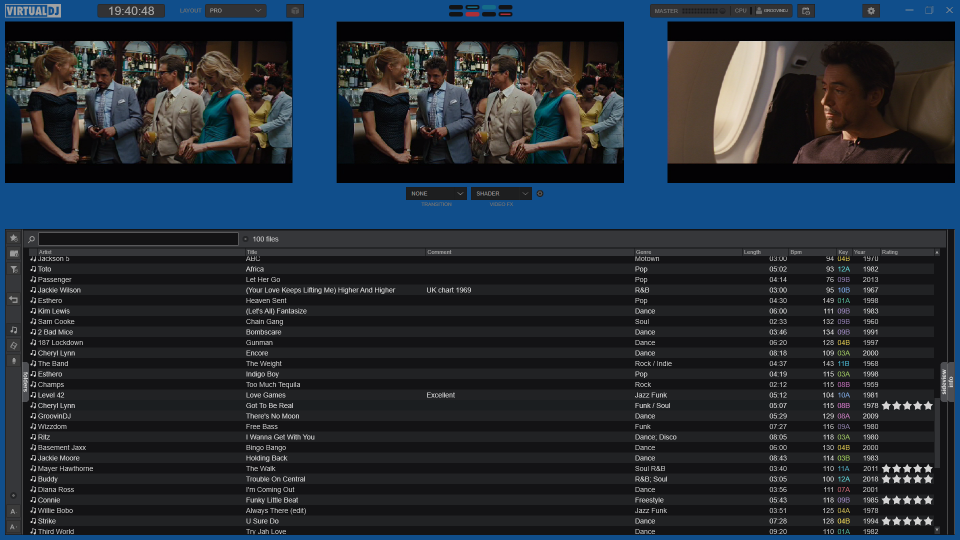Click the star rating of Mayer Hawthorne
The image size is (960, 540).
[x=907, y=468]
